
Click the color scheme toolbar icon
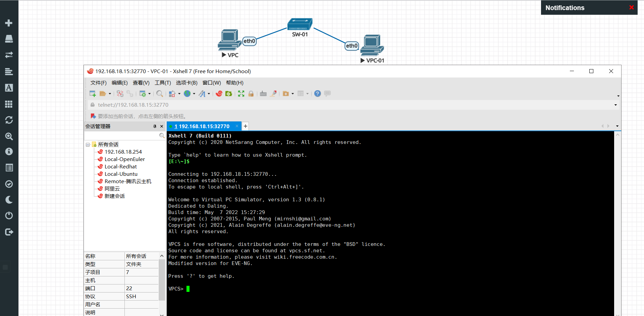[x=172, y=94]
